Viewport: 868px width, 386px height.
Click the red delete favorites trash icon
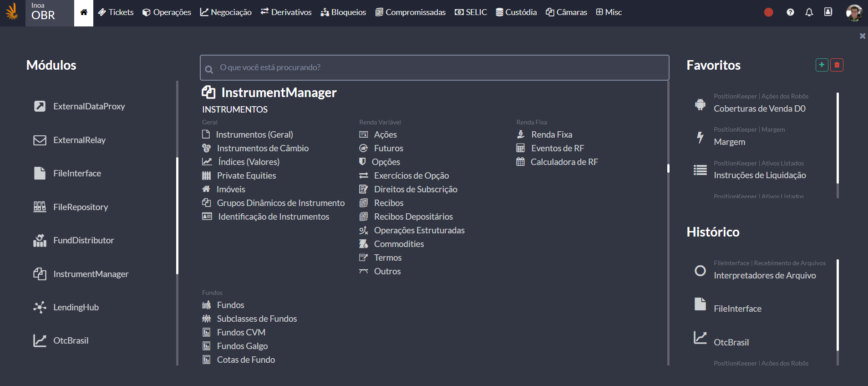[x=837, y=65]
